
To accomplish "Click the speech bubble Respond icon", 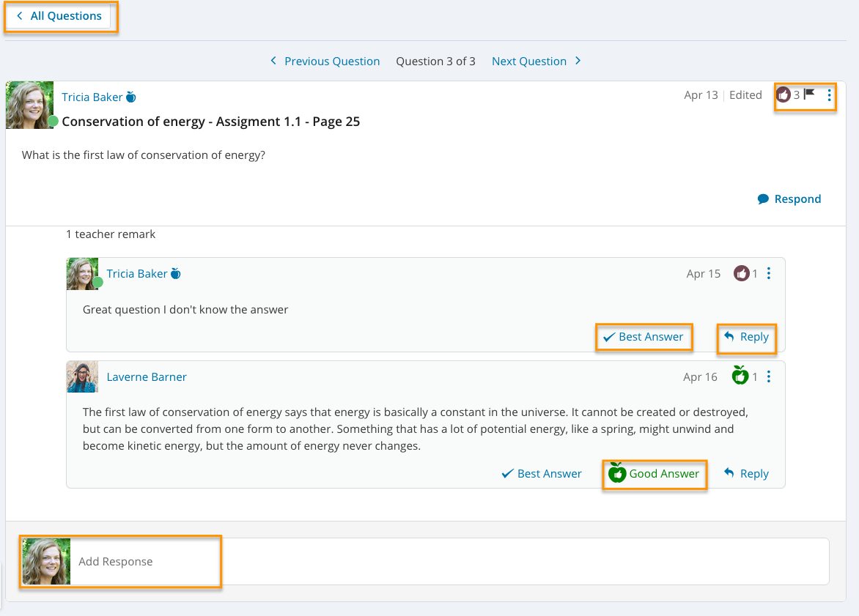I will click(763, 199).
